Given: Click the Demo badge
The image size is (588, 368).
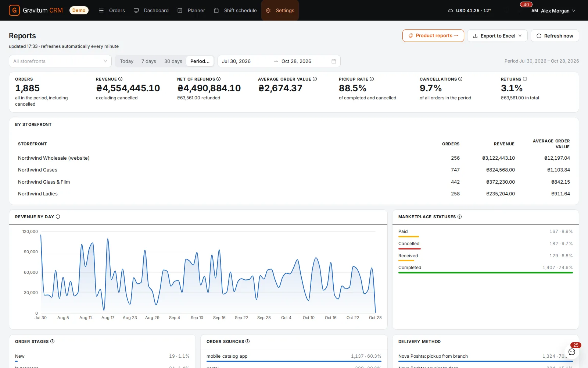Looking at the screenshot, I should click(x=79, y=10).
